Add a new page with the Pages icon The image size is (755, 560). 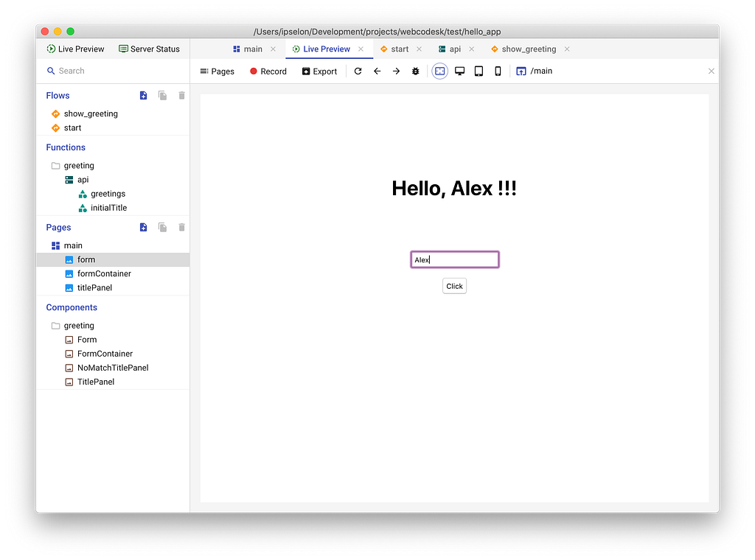pos(144,227)
